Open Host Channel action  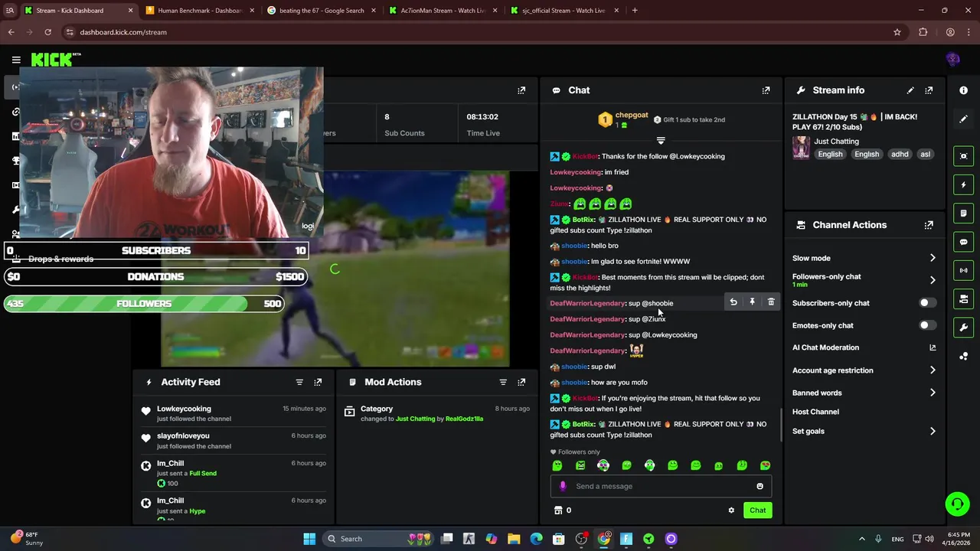pyautogui.click(x=815, y=412)
